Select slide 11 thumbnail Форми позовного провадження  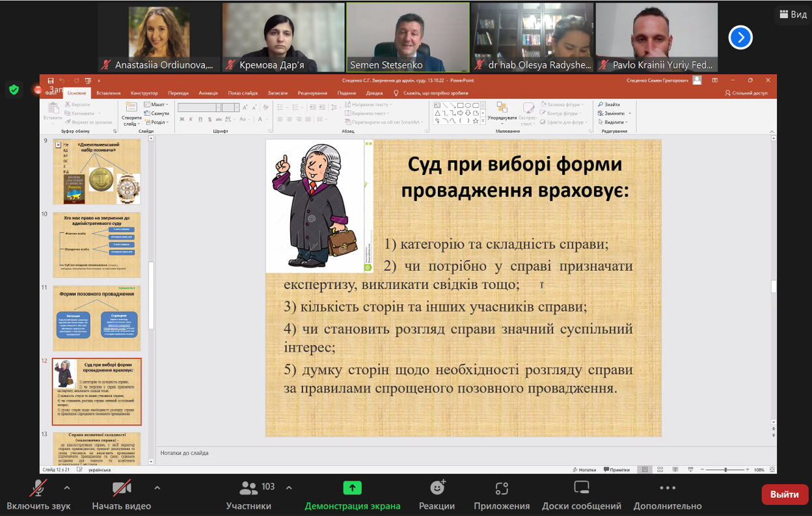(x=97, y=319)
